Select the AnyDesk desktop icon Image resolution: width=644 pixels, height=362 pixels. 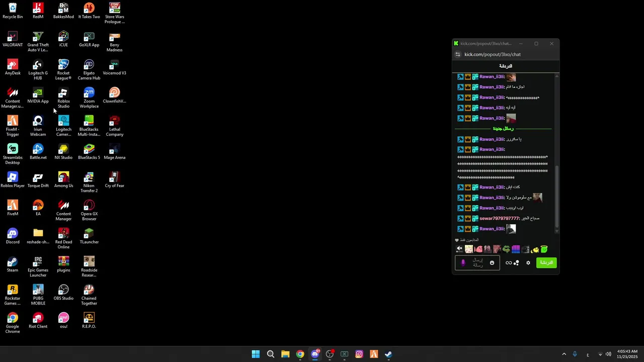pos(13,67)
